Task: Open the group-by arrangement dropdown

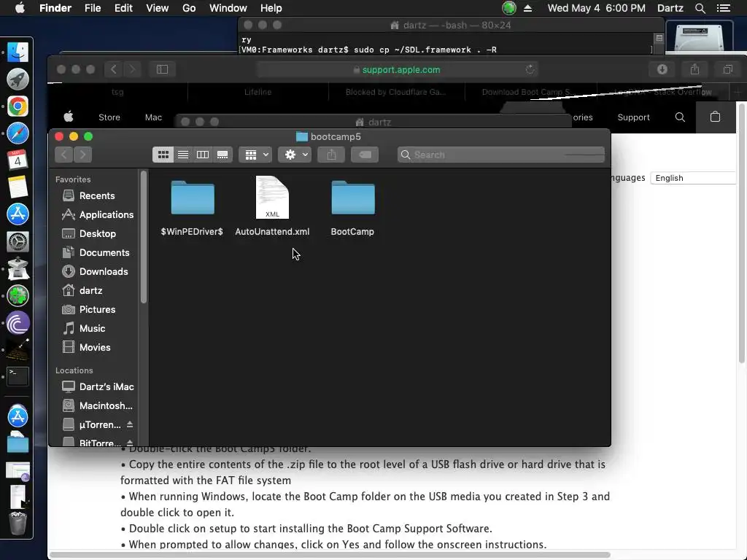Action: pos(255,155)
